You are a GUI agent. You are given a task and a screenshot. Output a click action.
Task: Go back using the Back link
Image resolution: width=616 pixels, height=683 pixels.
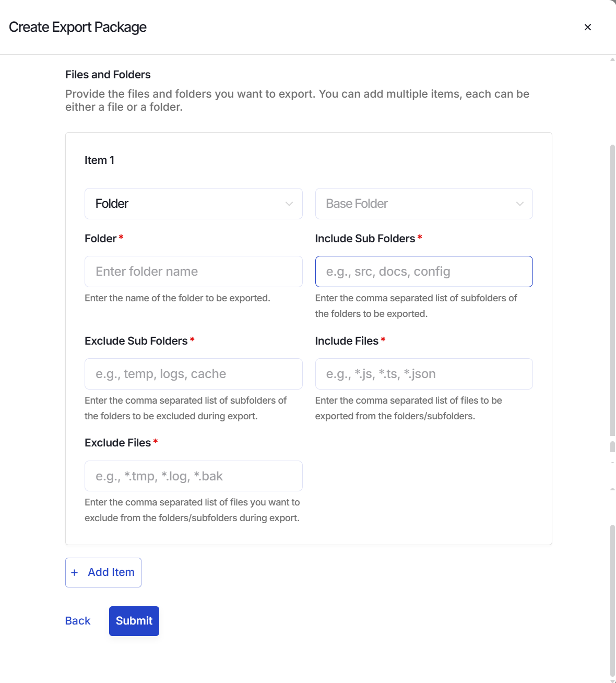78,621
